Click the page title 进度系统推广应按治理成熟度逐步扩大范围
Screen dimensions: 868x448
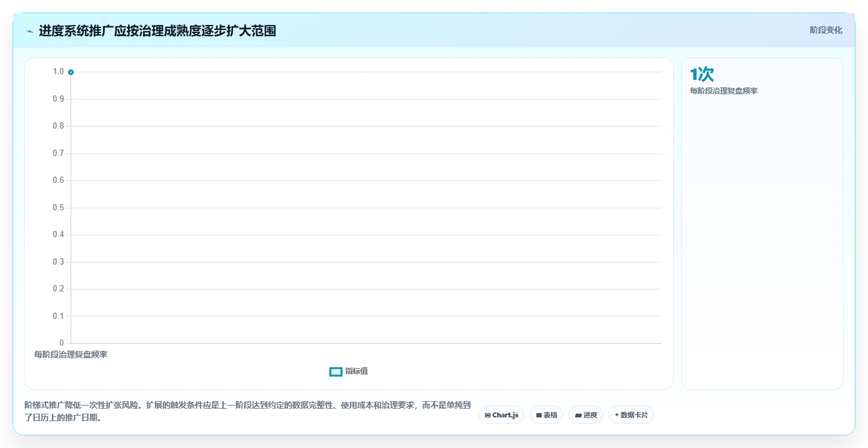157,31
